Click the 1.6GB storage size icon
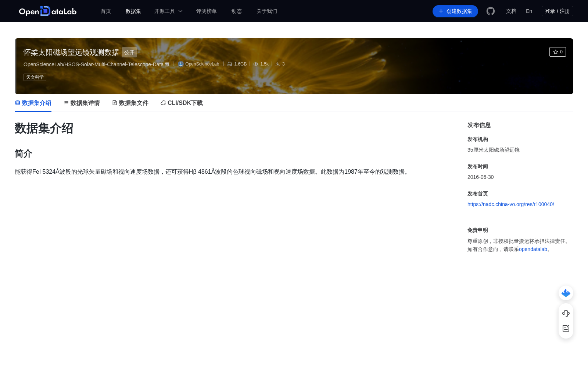588x368 pixels. click(x=230, y=64)
